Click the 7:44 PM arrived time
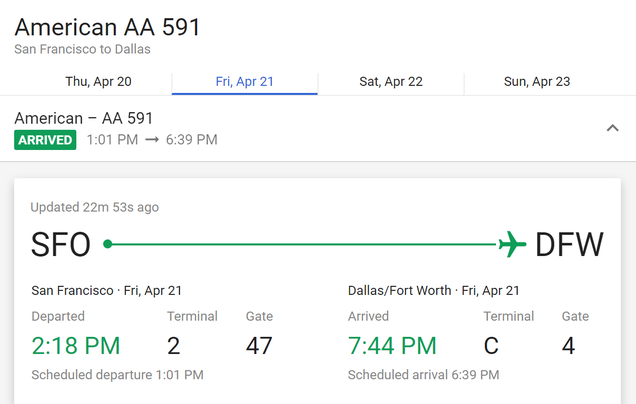 [392, 346]
